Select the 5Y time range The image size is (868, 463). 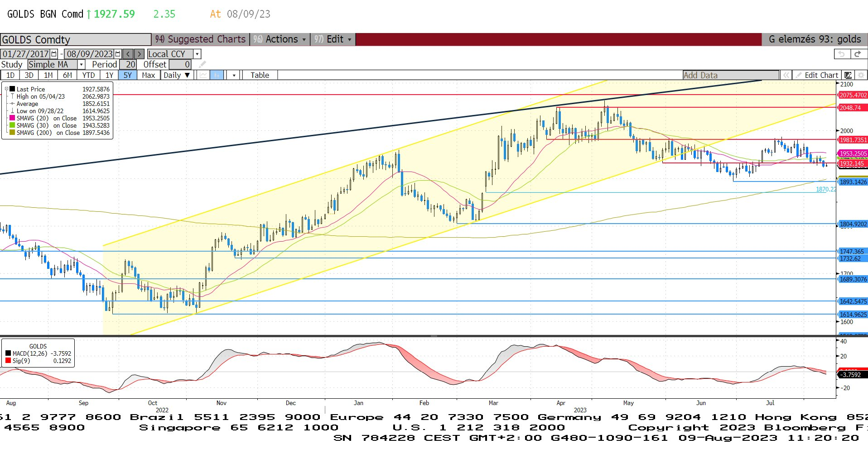[128, 75]
